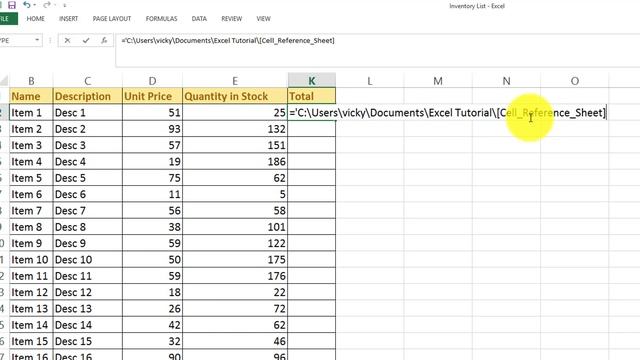The image size is (640, 360).
Task: Cancel formula entry with the X icon
Action: [67, 40]
